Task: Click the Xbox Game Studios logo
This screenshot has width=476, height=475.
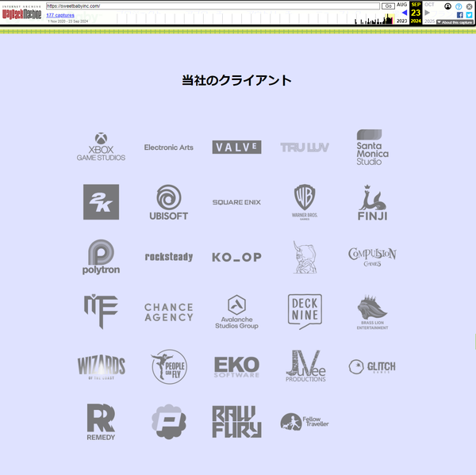Action: tap(101, 147)
